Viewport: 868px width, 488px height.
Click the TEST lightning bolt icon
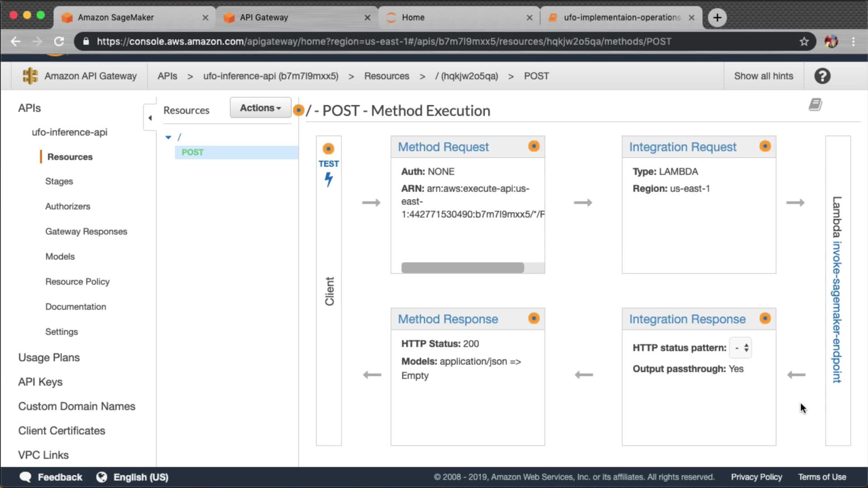(x=329, y=179)
